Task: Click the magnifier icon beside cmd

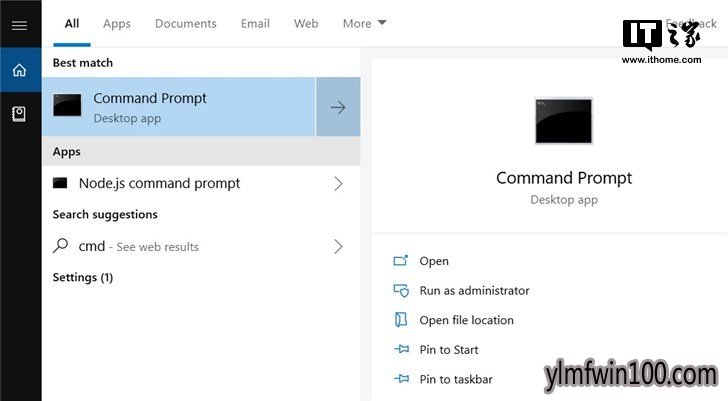Action: click(x=60, y=246)
